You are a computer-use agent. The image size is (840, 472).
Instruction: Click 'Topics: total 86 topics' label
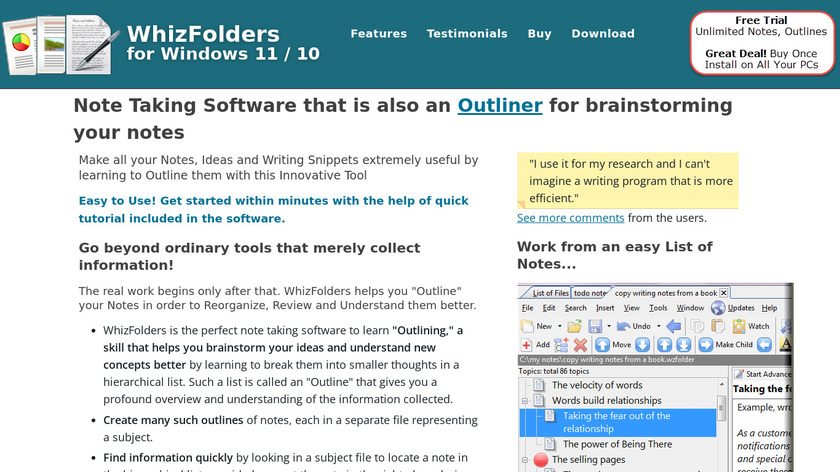click(x=553, y=371)
